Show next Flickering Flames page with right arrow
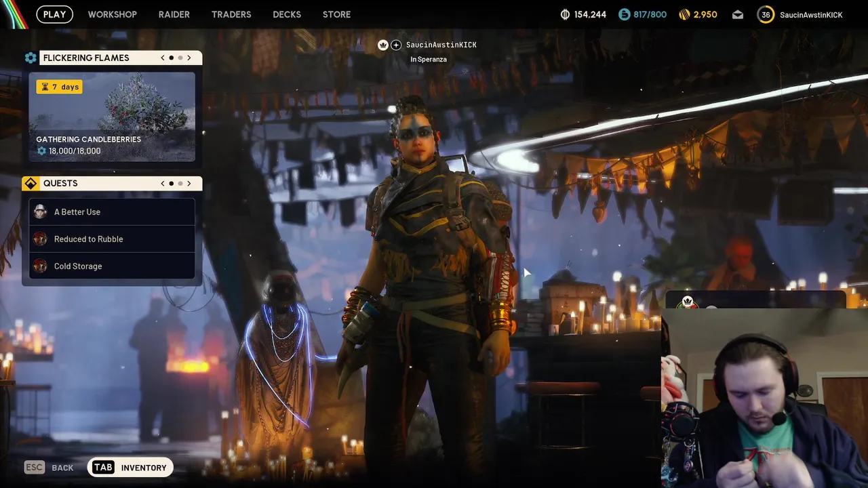868x488 pixels. [189, 58]
